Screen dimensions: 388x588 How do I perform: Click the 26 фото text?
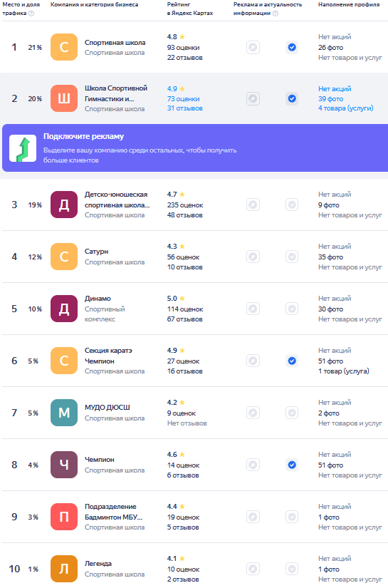[x=331, y=48]
